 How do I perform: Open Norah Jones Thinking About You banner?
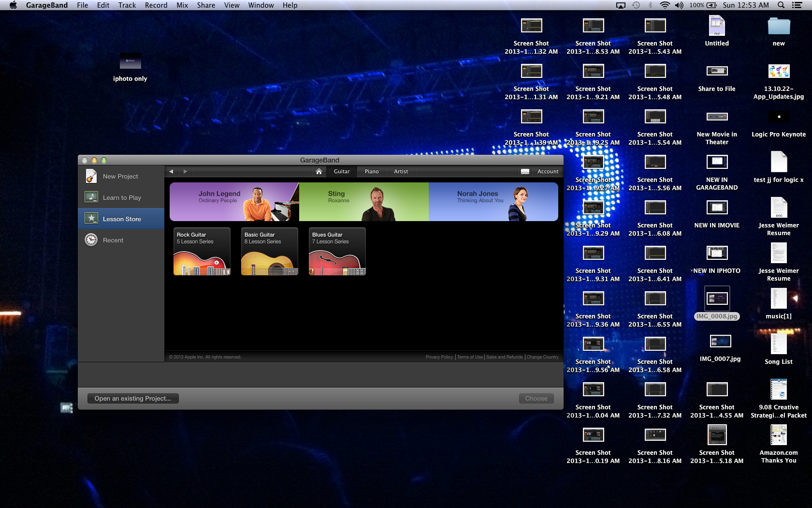tap(493, 202)
